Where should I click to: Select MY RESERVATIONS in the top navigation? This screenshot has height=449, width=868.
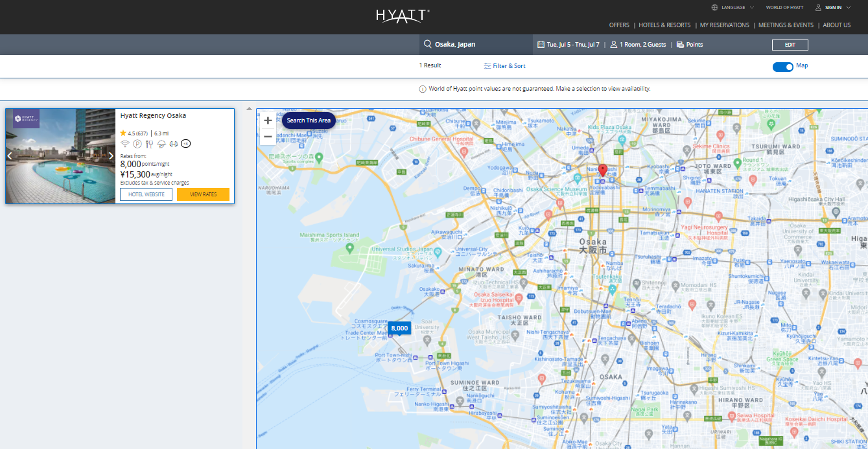coord(724,25)
